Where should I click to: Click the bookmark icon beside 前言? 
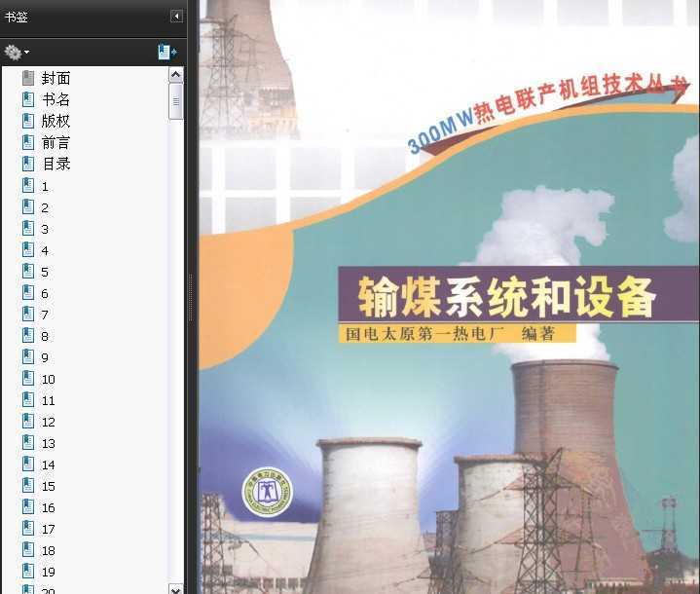(28, 142)
